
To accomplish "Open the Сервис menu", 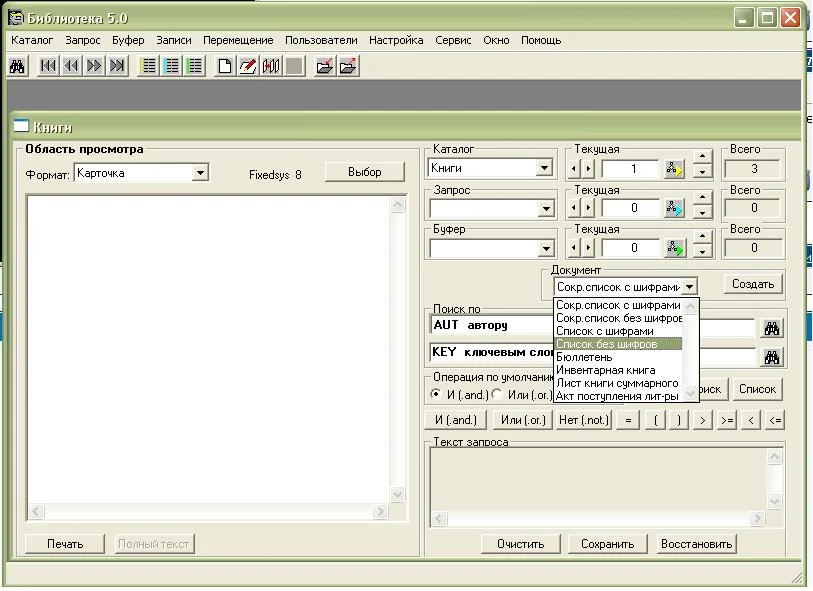I will click(453, 40).
